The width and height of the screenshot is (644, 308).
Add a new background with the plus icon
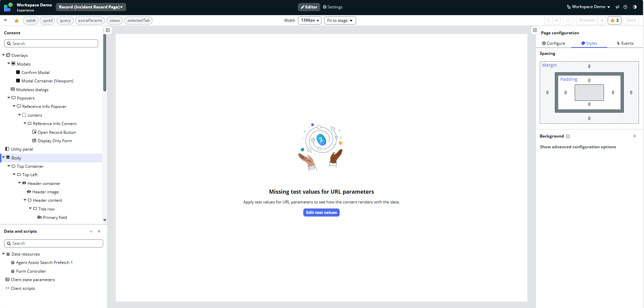point(635,136)
